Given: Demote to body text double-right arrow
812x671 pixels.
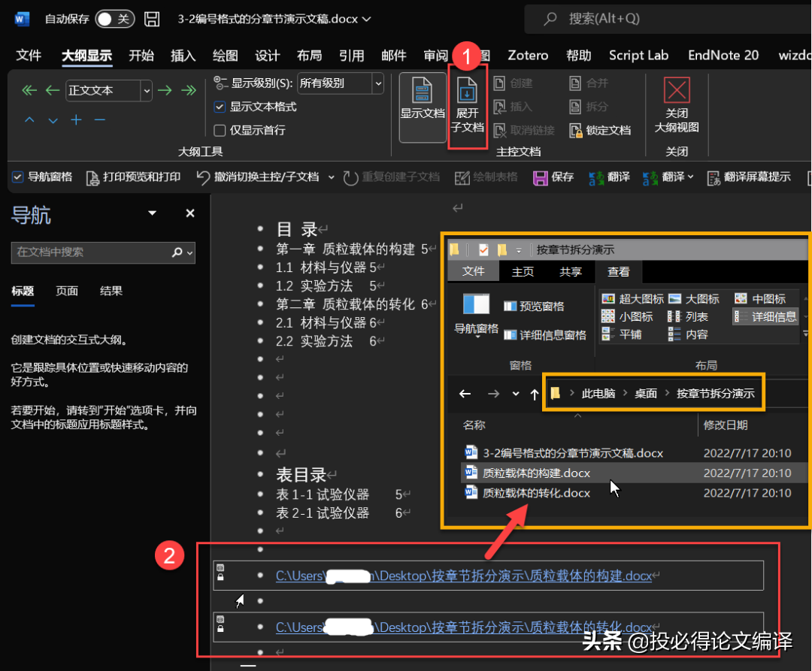Looking at the screenshot, I should pos(188,91).
